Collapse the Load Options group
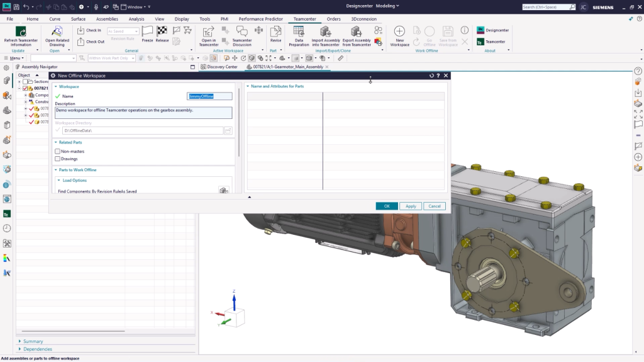This screenshot has height=362, width=644. [x=59, y=181]
